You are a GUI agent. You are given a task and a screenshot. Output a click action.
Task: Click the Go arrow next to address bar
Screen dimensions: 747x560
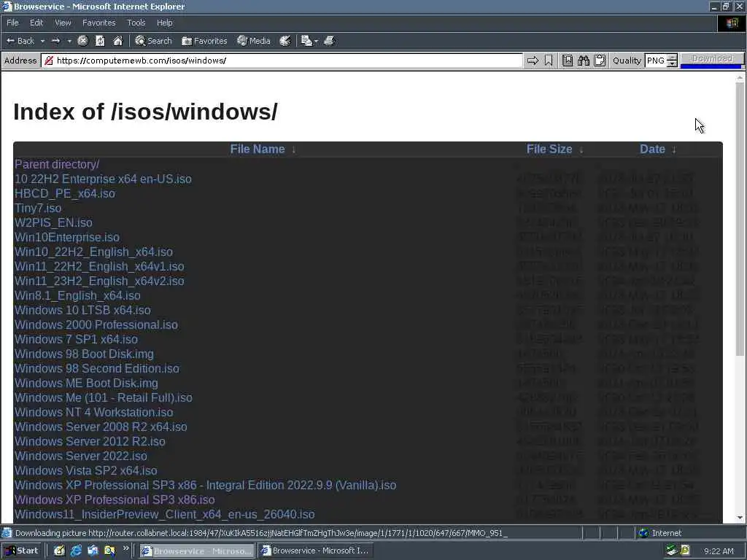533,61
